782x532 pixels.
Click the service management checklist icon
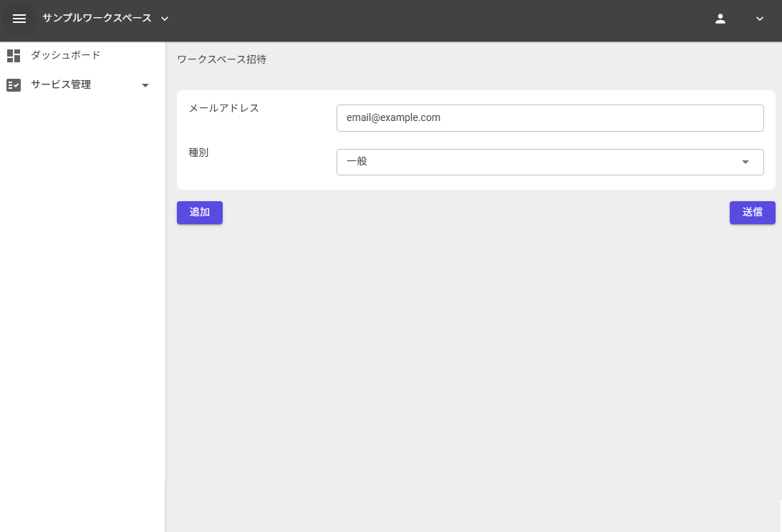tap(13, 84)
